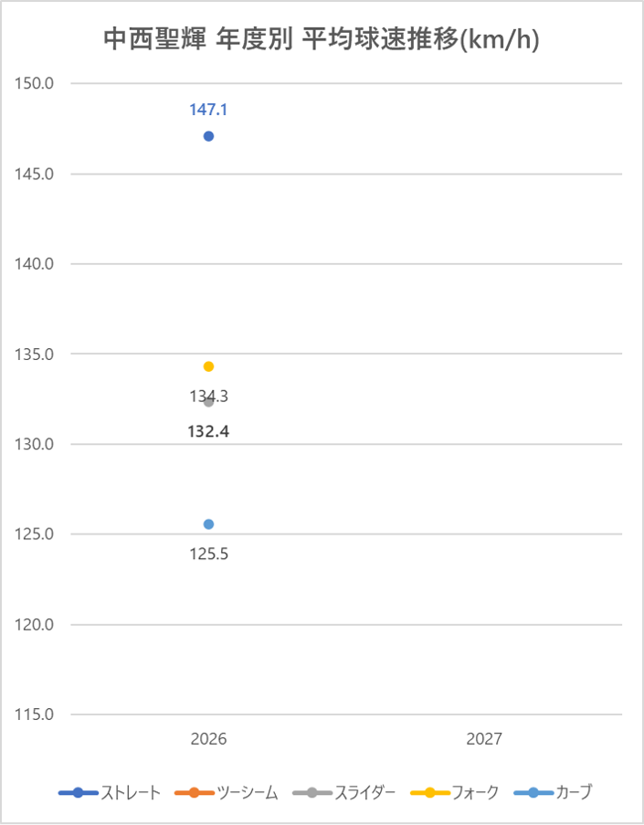Image resolution: width=644 pixels, height=825 pixels.
Task: Select the blue ストレート data point
Action: (208, 136)
